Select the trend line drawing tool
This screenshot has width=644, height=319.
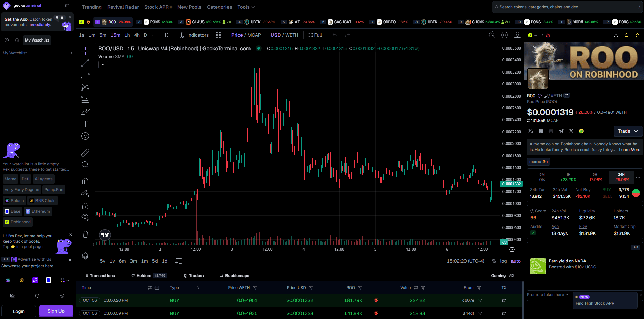(x=85, y=63)
